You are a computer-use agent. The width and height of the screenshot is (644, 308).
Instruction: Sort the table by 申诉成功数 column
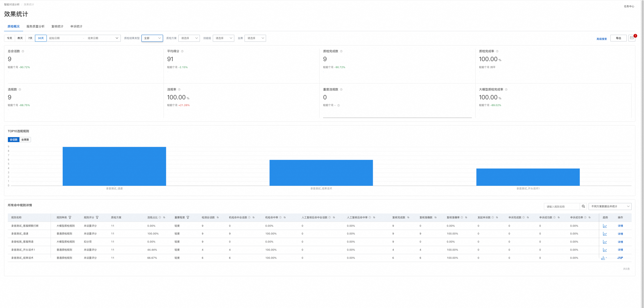tap(558, 218)
